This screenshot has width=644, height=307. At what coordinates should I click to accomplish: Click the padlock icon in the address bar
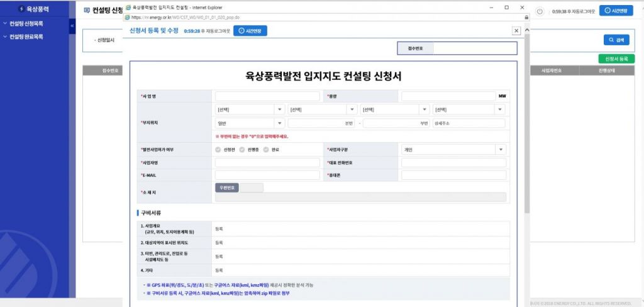tap(526, 17)
